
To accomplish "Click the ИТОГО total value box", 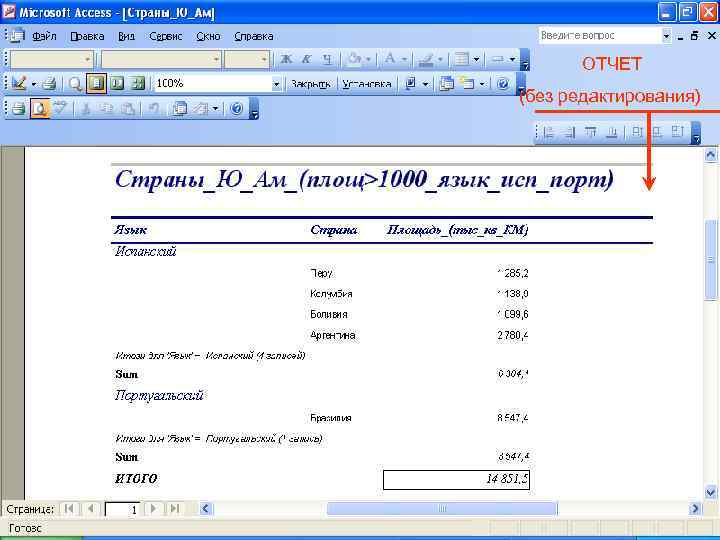I will (x=456, y=479).
